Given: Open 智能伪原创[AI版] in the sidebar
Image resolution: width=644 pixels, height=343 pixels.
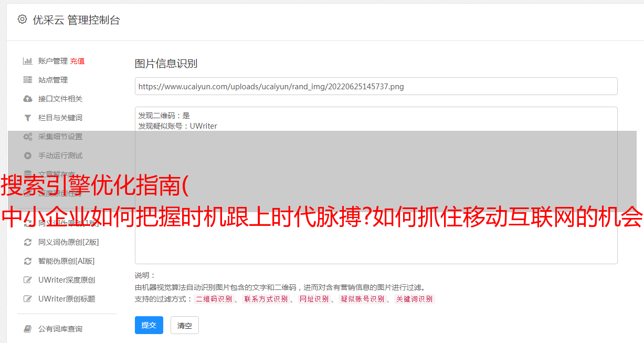Looking at the screenshot, I should [x=66, y=261].
